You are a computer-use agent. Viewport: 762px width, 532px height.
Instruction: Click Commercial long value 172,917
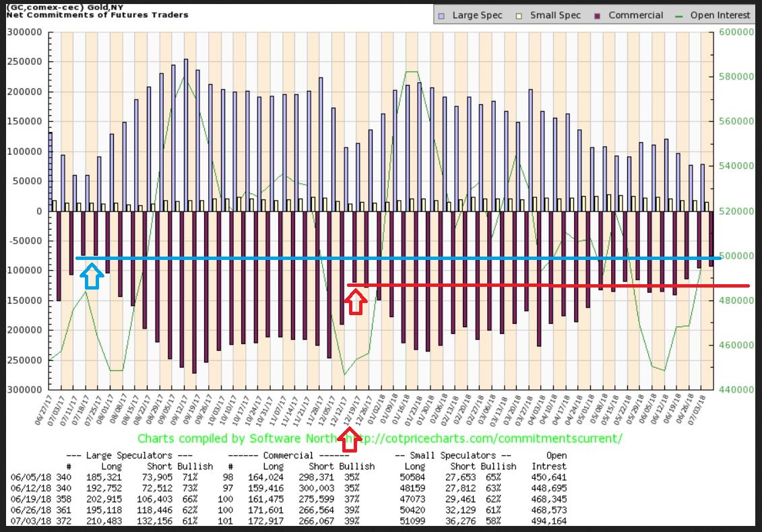pos(266,521)
